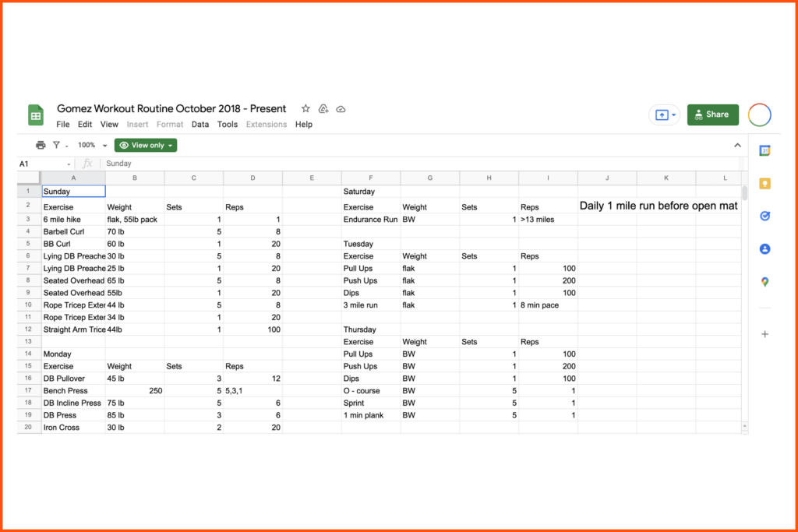The height and width of the screenshot is (532, 798).
Task: Collapse the toolbar with the chevron
Action: pyautogui.click(x=738, y=145)
